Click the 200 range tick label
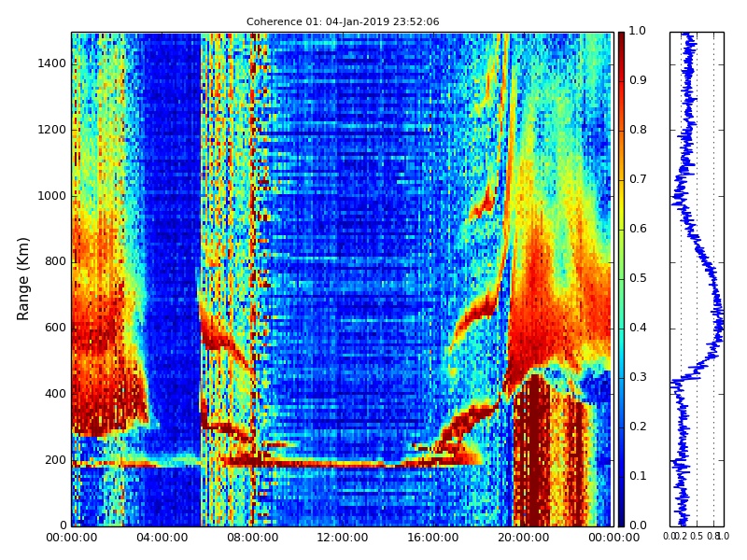The image size is (747, 560). [55, 460]
